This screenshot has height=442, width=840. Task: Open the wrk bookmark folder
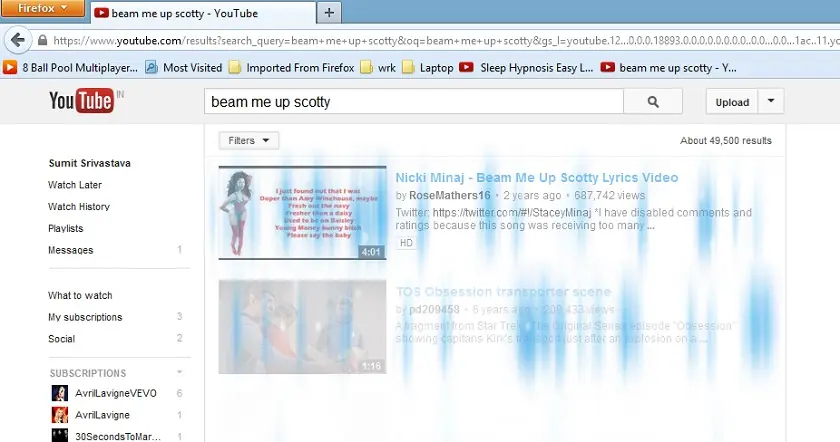(x=379, y=68)
